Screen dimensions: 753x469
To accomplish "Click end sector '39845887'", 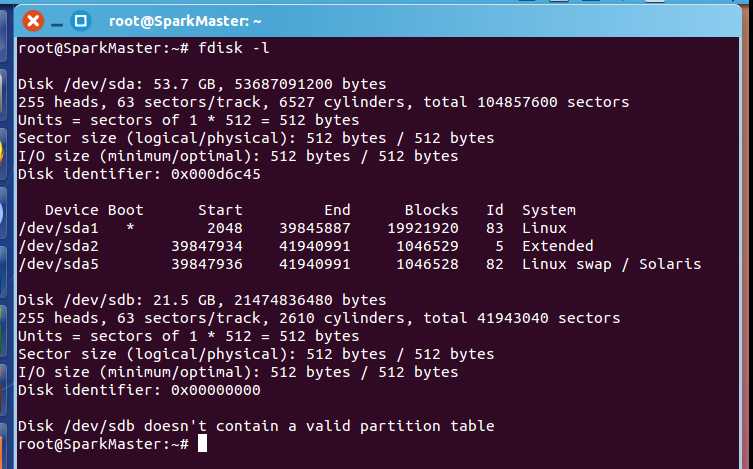I will click(x=315, y=228).
